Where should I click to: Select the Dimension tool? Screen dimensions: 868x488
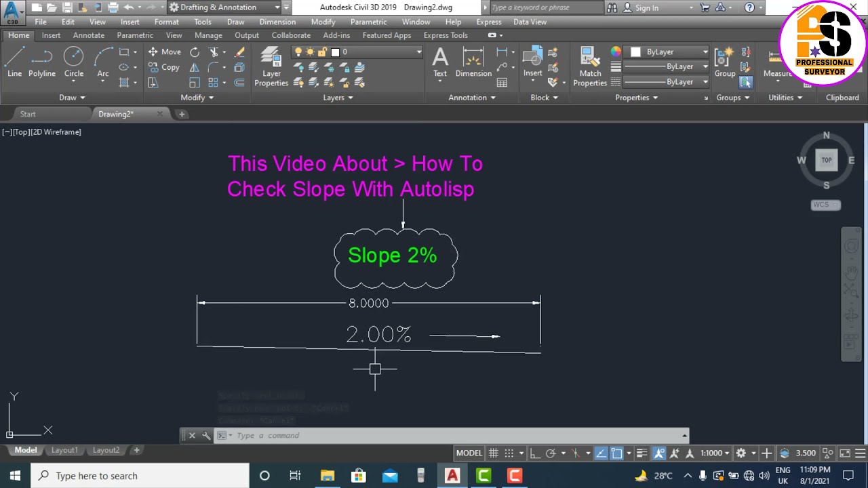[473, 63]
